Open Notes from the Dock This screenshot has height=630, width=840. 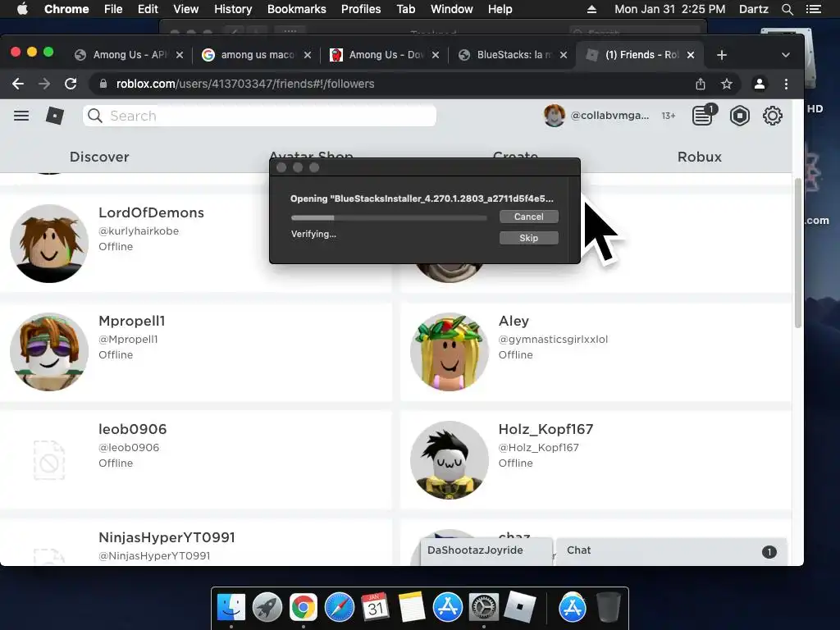(x=412, y=607)
